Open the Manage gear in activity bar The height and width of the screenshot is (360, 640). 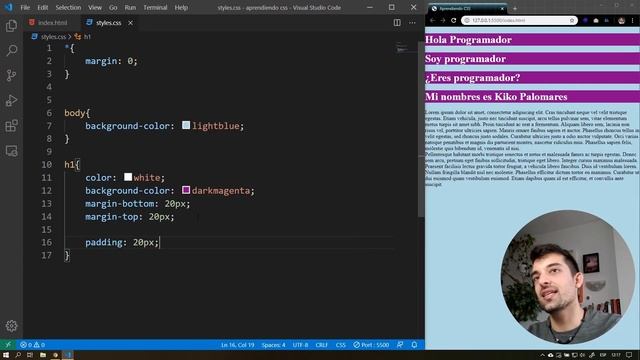11,326
